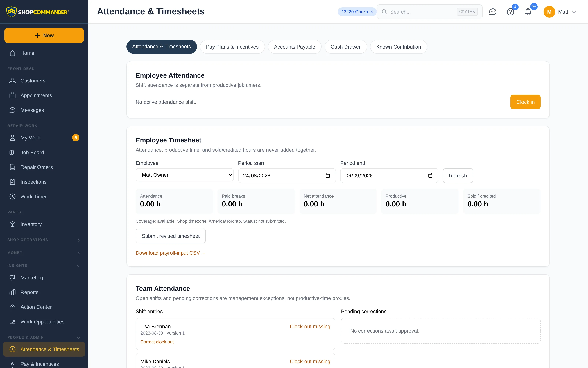This screenshot has width=588, height=368.
Task: Click Correct clock-out for Lisa Brennan
Action: [157, 342]
